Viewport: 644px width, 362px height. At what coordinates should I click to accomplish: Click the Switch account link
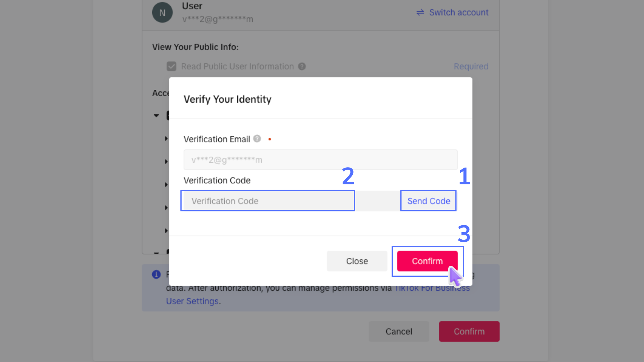coord(452,13)
